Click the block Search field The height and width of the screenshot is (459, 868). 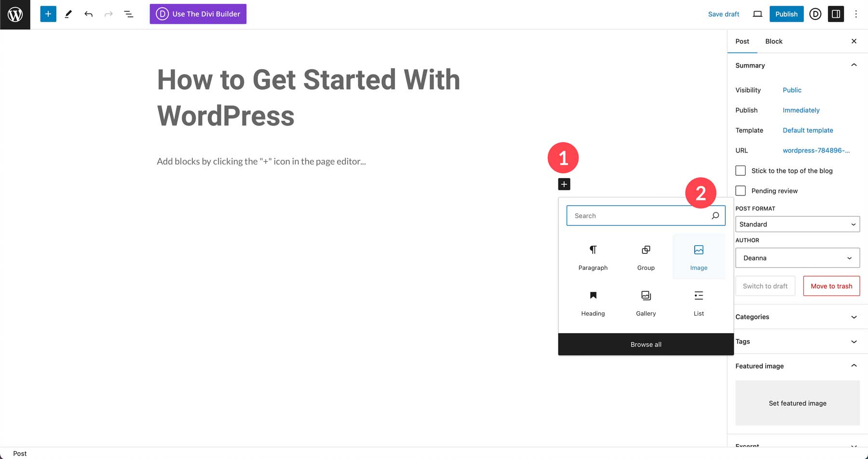point(639,216)
